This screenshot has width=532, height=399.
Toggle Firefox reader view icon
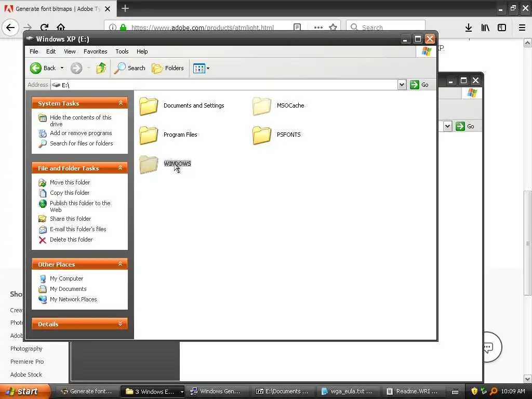[297, 28]
